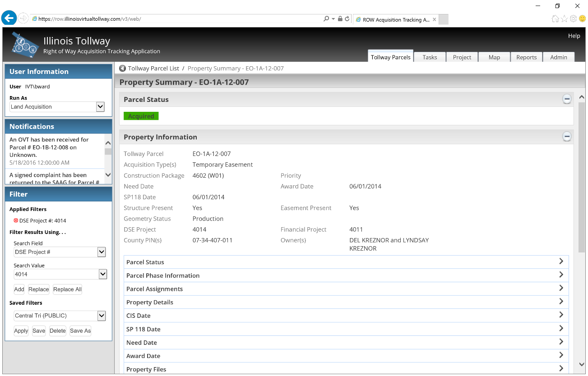The width and height of the screenshot is (588, 376).
Task: Collapse the Property Information panel
Action: tap(567, 137)
